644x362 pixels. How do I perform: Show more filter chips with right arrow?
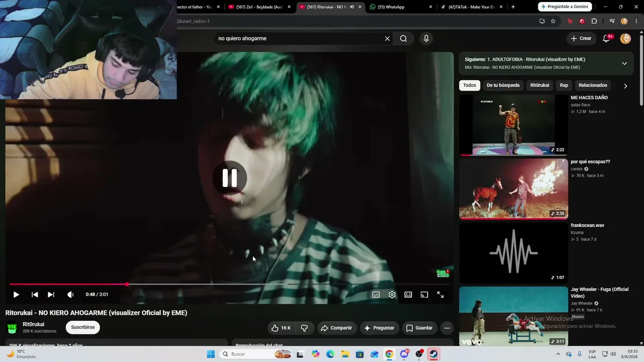(x=625, y=86)
